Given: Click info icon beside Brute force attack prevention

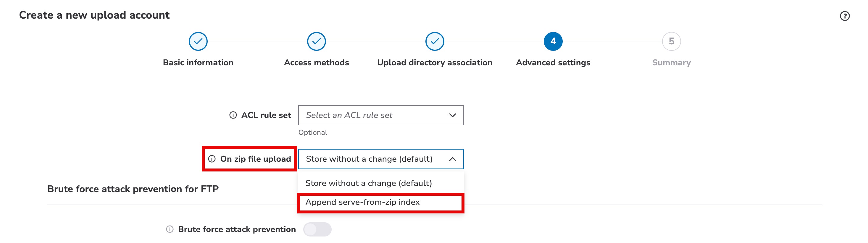Looking at the screenshot, I should tap(170, 229).
